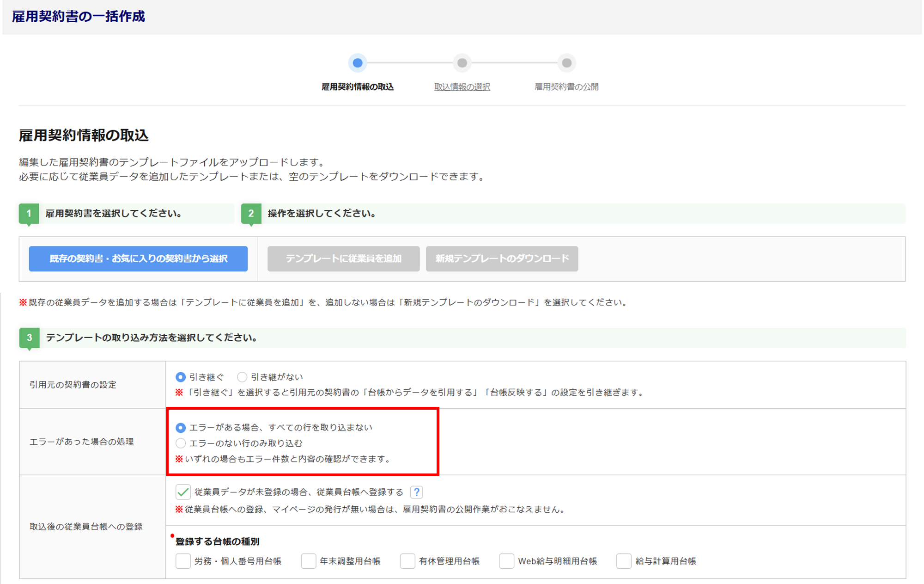This screenshot has height=584, width=924.
Task: Open the 取込情報の選択 step link
Action: pyautogui.click(x=462, y=87)
